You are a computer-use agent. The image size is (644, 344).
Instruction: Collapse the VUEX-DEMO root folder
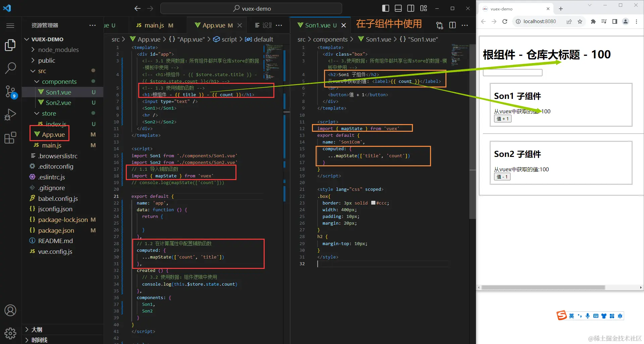(47, 39)
